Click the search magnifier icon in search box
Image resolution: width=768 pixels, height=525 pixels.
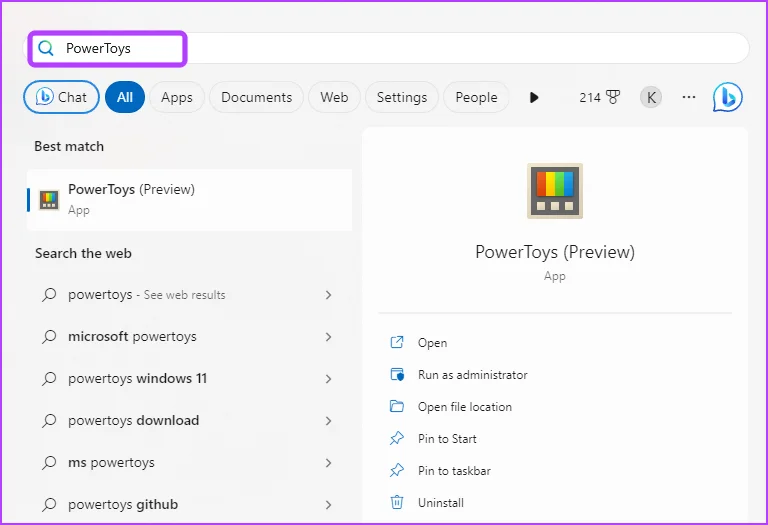click(x=46, y=48)
